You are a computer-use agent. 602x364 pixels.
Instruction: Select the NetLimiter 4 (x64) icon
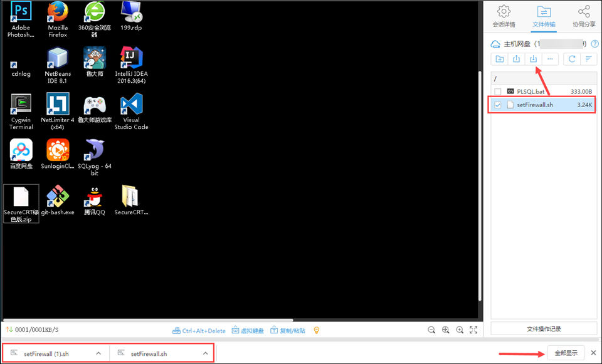click(58, 112)
